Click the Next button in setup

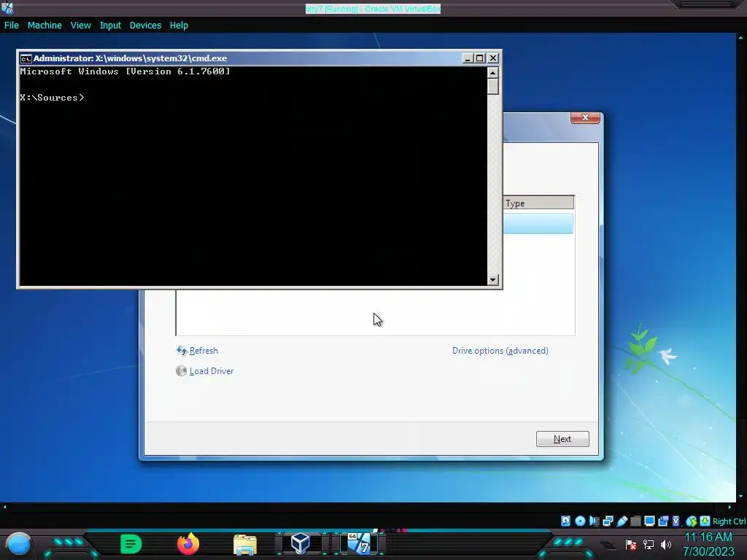(x=562, y=438)
